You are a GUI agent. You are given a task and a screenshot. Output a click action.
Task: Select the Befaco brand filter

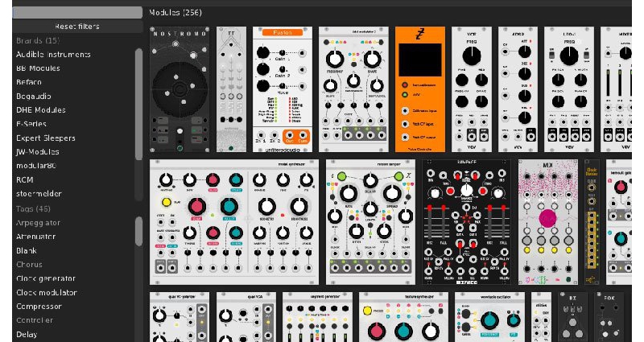(29, 82)
